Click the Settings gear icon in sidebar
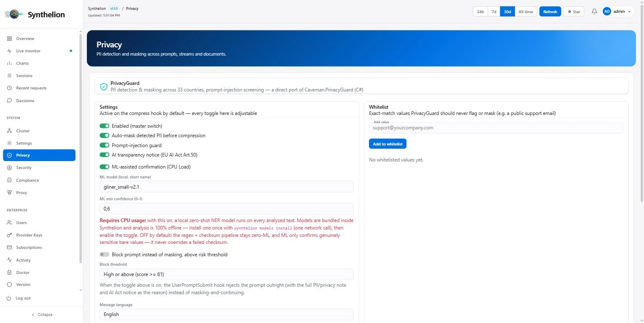Viewport: 644px width, 323px height. coord(9,143)
